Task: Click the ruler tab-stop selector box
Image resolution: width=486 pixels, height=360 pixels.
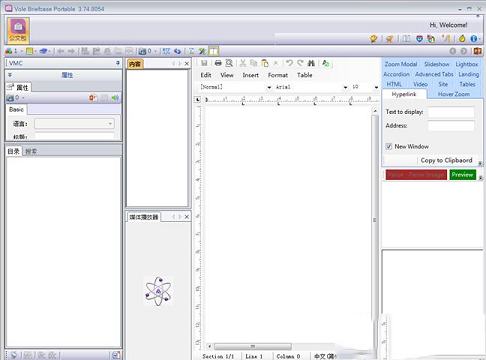Action: pos(198,99)
